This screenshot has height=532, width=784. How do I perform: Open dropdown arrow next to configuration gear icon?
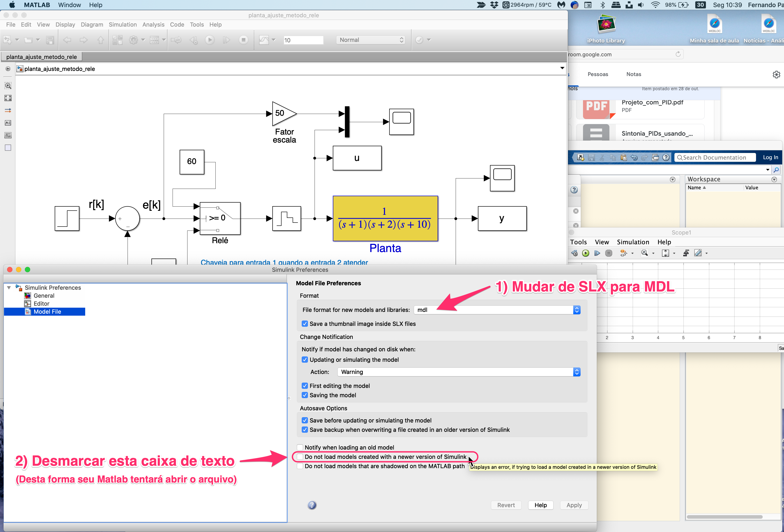coord(143,40)
